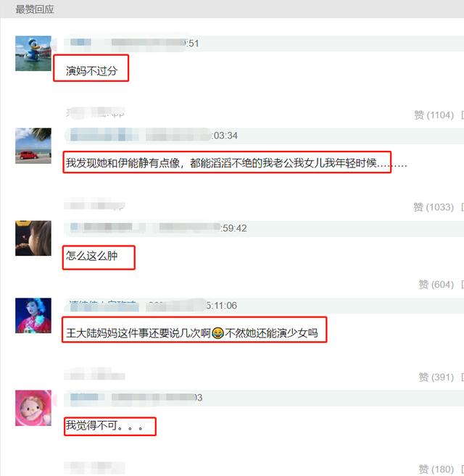Image resolution: width=464 pixels, height=476 pixels.
Task: Click the comment 演妈不过分
Action: tap(91, 71)
